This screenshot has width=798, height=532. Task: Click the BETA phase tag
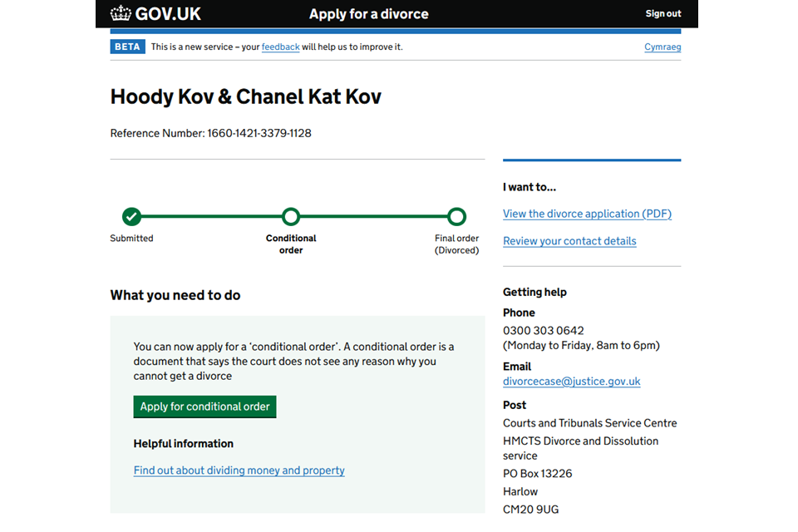(127, 47)
